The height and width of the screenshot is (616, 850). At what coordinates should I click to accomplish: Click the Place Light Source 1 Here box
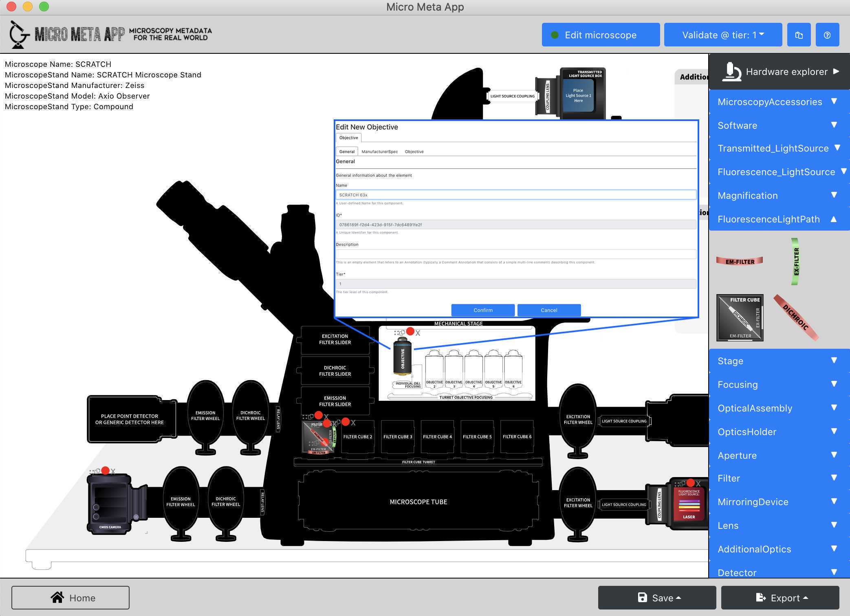click(x=578, y=95)
